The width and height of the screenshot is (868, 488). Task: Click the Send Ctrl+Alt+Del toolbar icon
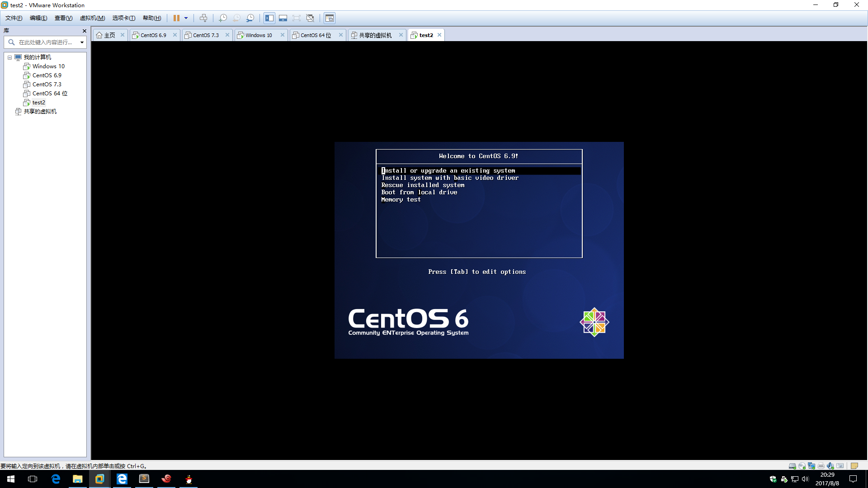coord(203,18)
